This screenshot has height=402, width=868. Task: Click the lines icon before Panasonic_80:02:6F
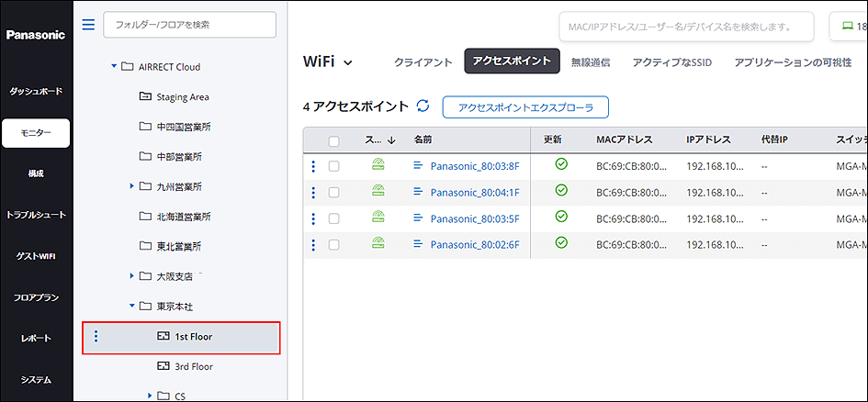(x=419, y=243)
